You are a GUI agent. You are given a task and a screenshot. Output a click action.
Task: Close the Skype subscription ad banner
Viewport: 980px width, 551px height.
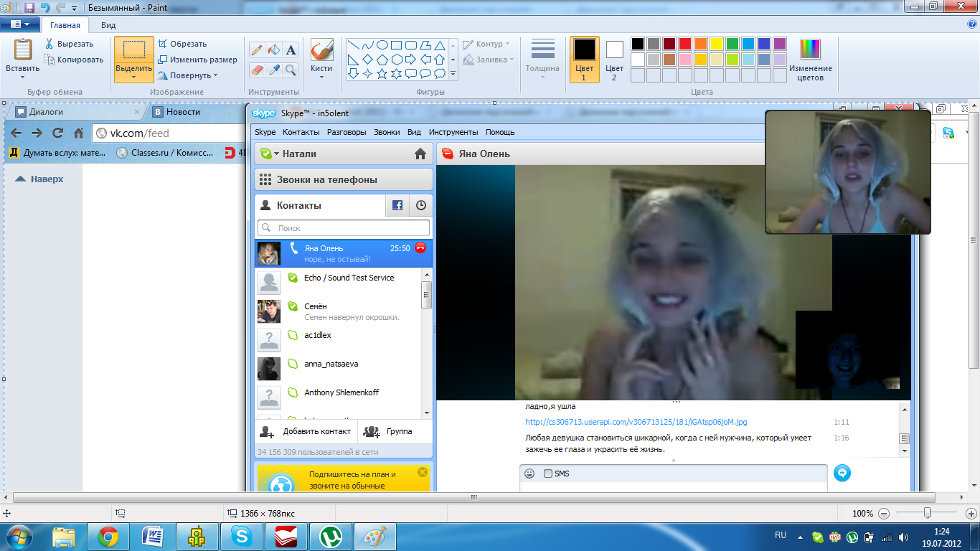pos(422,472)
